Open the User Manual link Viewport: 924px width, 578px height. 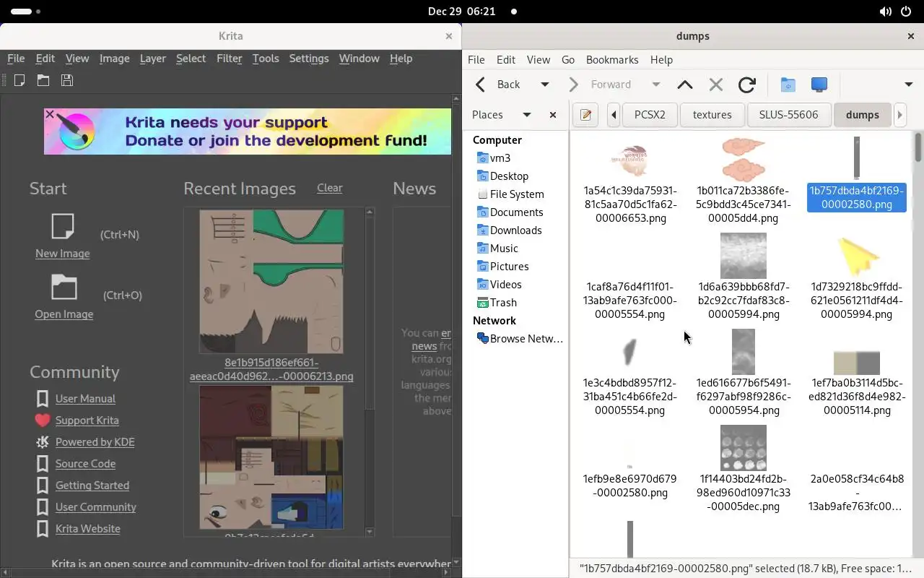pos(85,399)
